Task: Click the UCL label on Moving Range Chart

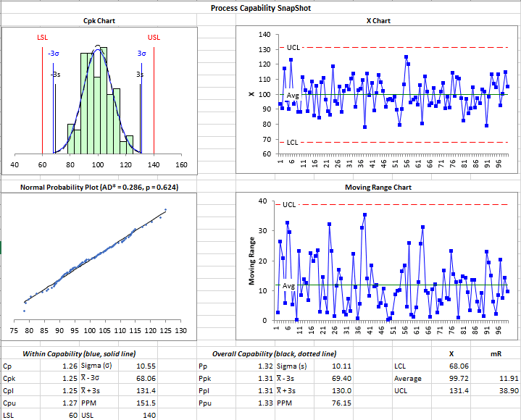Action: [x=289, y=204]
